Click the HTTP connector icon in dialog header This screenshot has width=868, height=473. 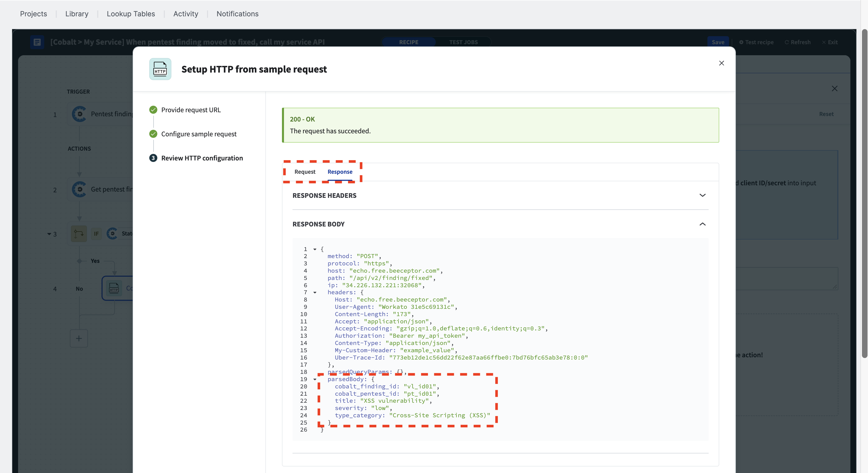160,69
